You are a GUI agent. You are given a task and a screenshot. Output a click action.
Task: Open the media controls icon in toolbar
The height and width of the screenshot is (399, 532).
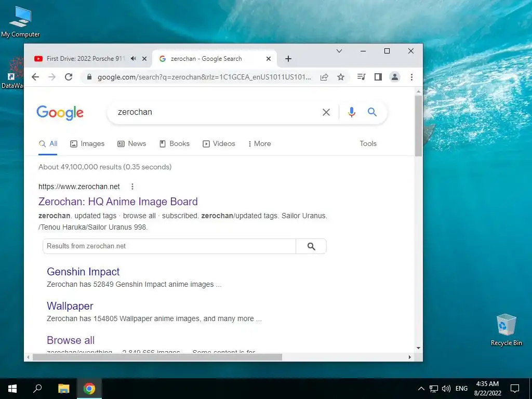click(362, 77)
